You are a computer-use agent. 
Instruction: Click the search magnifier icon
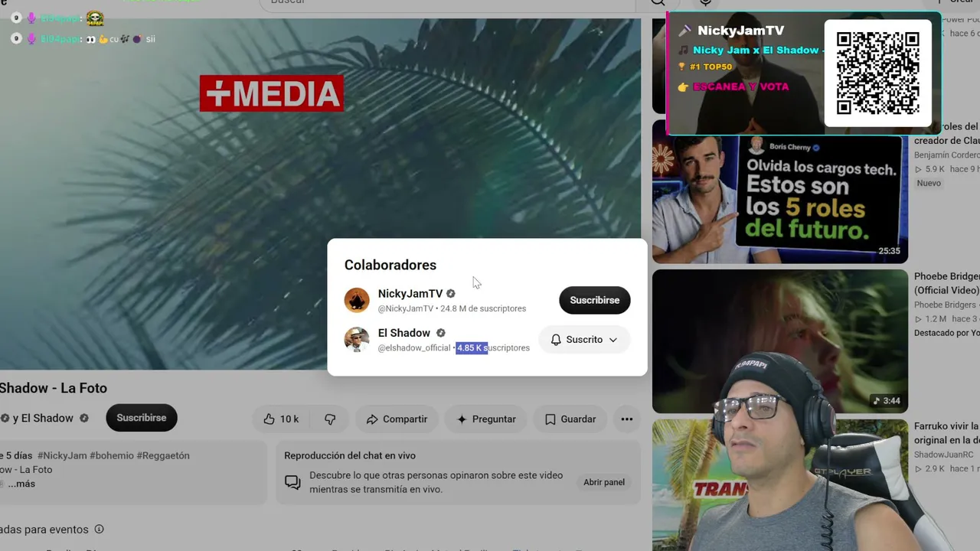pos(658,2)
